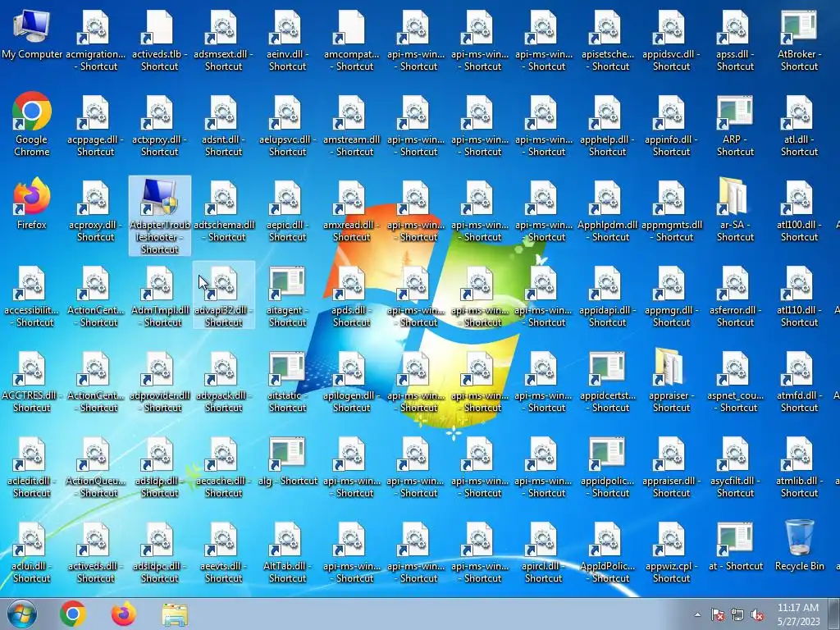The height and width of the screenshot is (630, 840).
Task: Select the amxread.dll shortcut
Action: (x=351, y=210)
